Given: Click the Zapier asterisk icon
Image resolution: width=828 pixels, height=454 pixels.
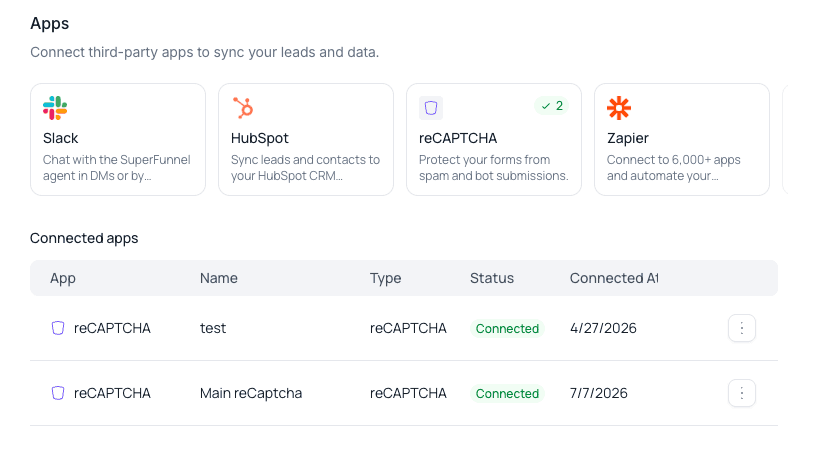Looking at the screenshot, I should tap(619, 108).
